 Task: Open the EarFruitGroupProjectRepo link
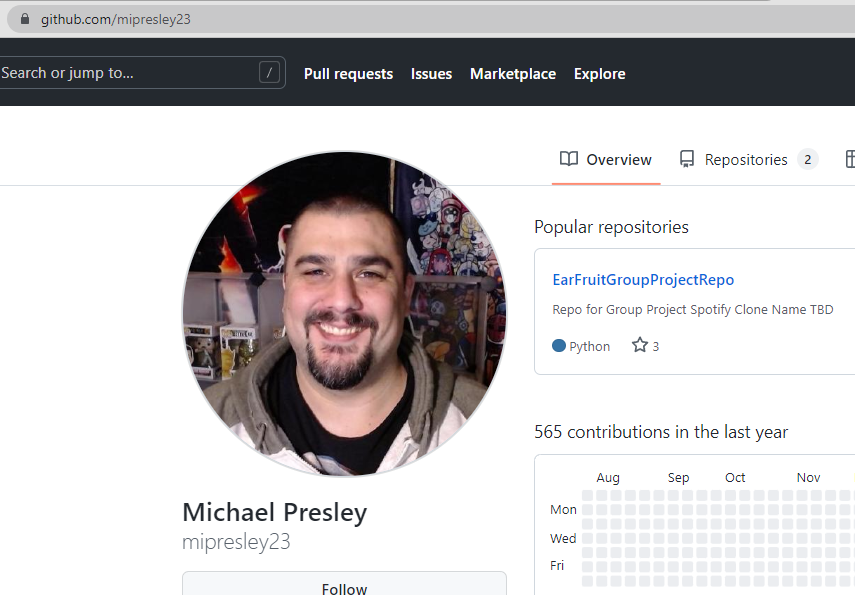(x=643, y=280)
